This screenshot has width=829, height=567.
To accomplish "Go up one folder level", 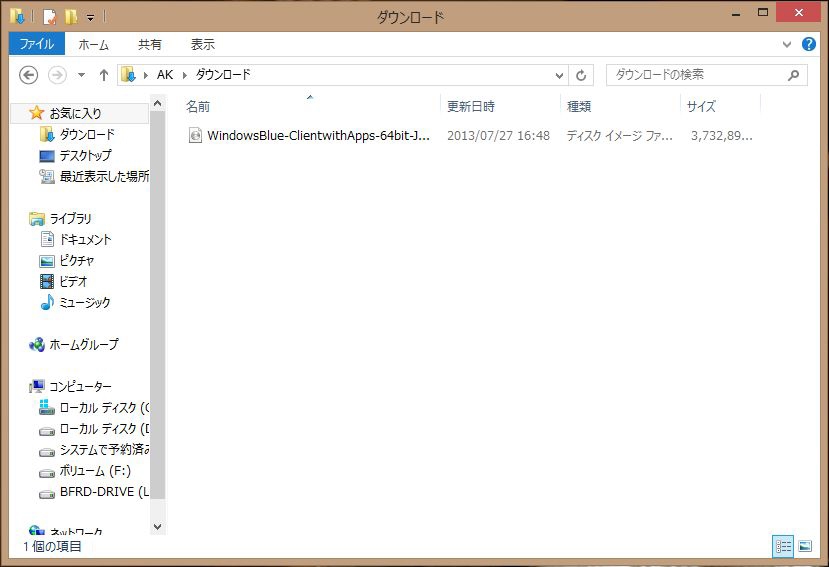I will click(x=104, y=75).
